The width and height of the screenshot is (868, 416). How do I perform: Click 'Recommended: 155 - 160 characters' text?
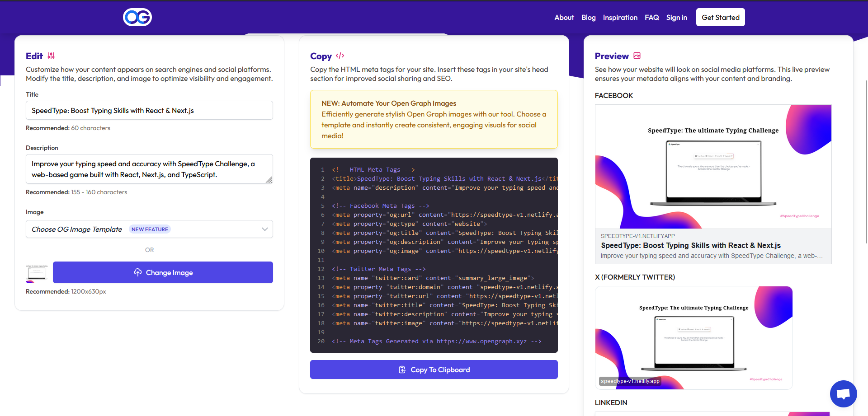tap(76, 192)
